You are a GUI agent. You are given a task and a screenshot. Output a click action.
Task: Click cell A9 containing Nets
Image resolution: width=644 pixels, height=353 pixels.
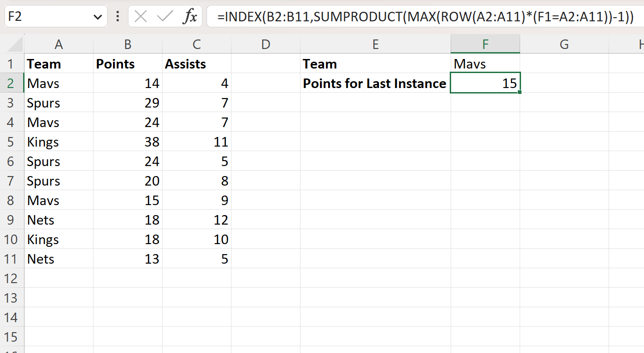coord(59,220)
